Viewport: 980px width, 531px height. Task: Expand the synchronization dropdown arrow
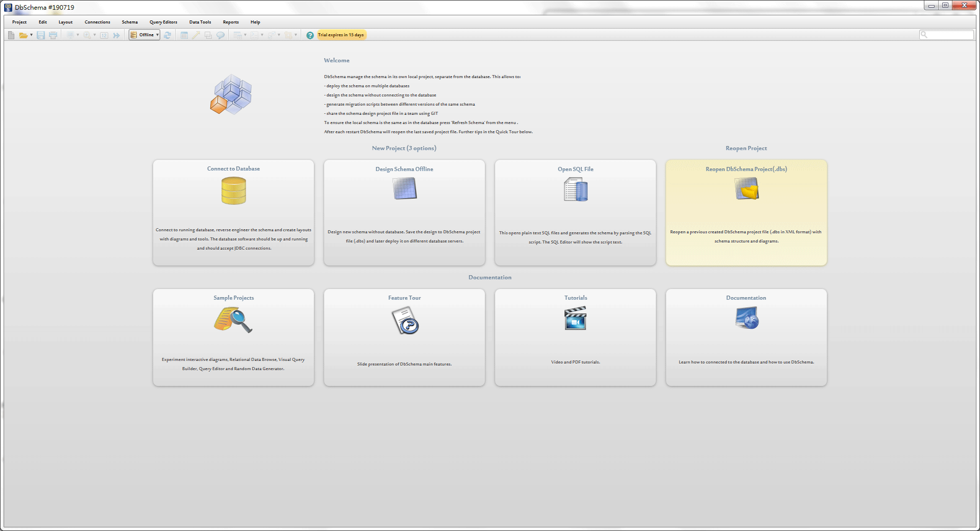296,35
